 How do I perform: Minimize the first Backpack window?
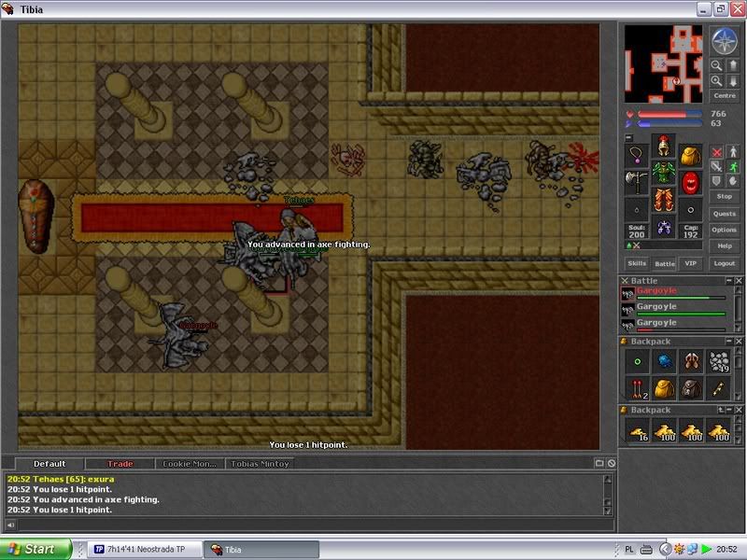tap(729, 342)
